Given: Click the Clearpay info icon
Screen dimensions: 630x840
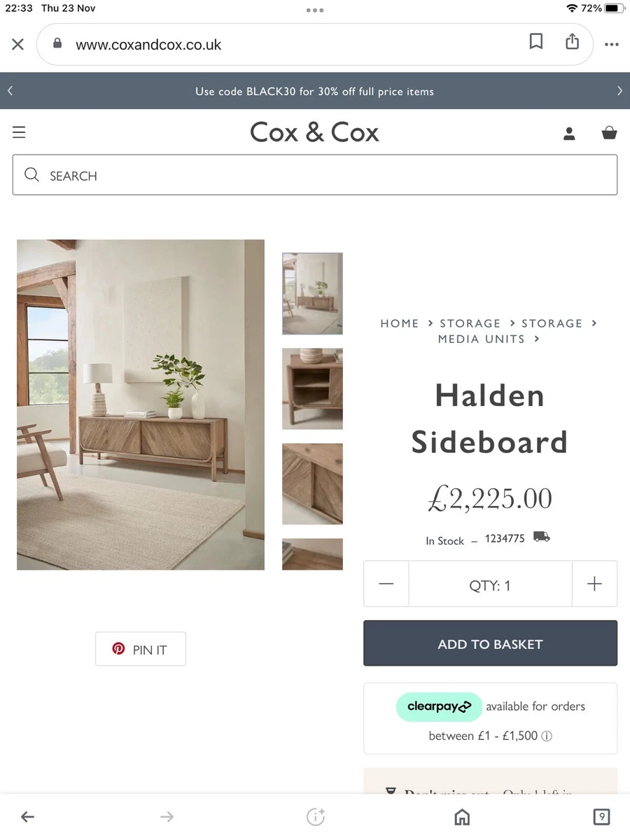Looking at the screenshot, I should pyautogui.click(x=547, y=736).
